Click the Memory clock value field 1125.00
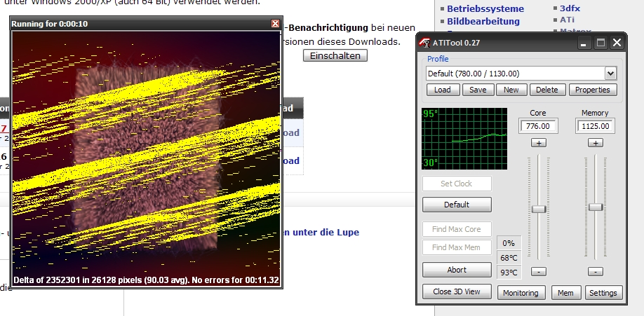The height and width of the screenshot is (316, 644). (595, 126)
